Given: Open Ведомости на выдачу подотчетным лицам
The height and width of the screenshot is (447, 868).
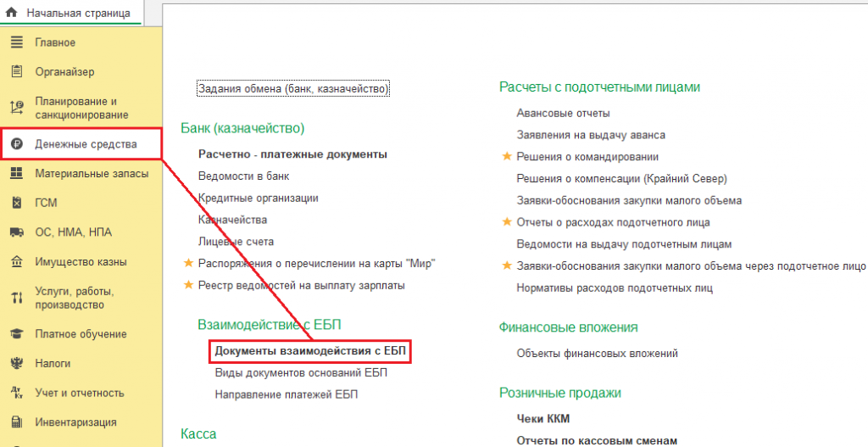Looking at the screenshot, I should [624, 244].
